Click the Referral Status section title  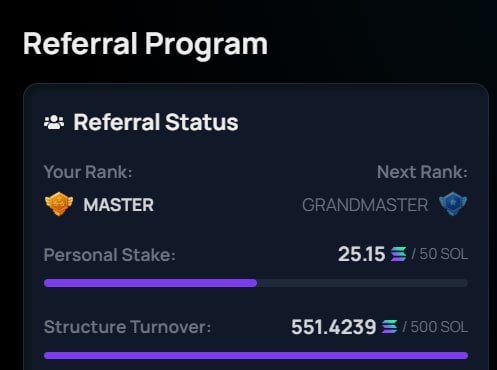coord(156,122)
